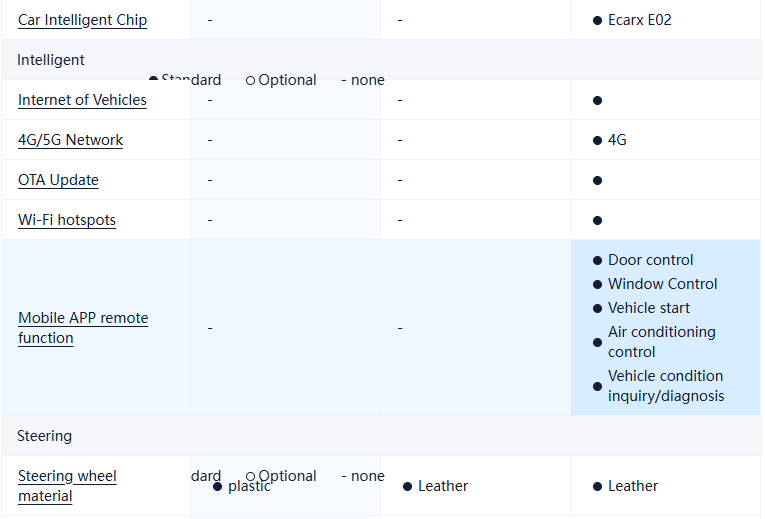Screen dimensions: 765x519
Task: Select the Intelligent section header
Action: (x=51, y=60)
